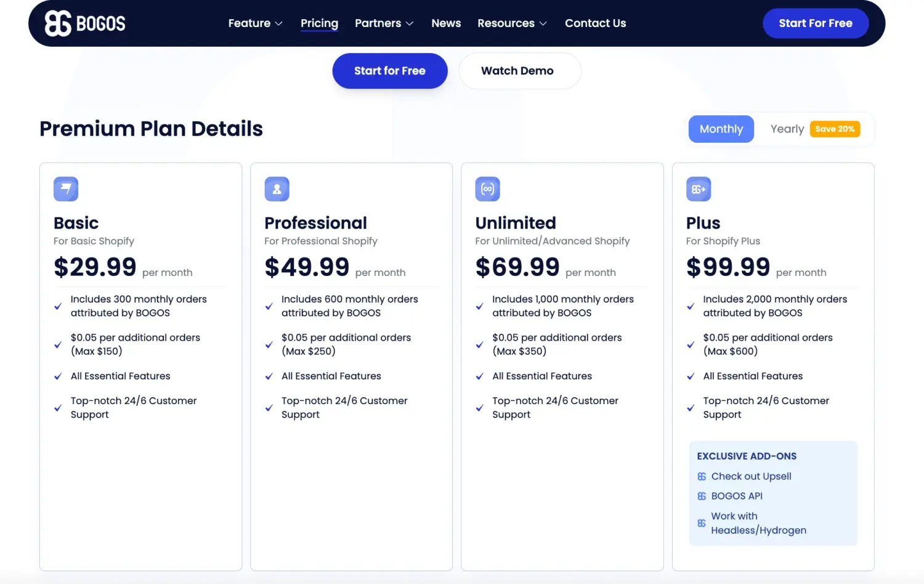This screenshot has height=584, width=924.
Task: Click the BOGOS icon beside Check out Upsell
Action: coord(702,476)
